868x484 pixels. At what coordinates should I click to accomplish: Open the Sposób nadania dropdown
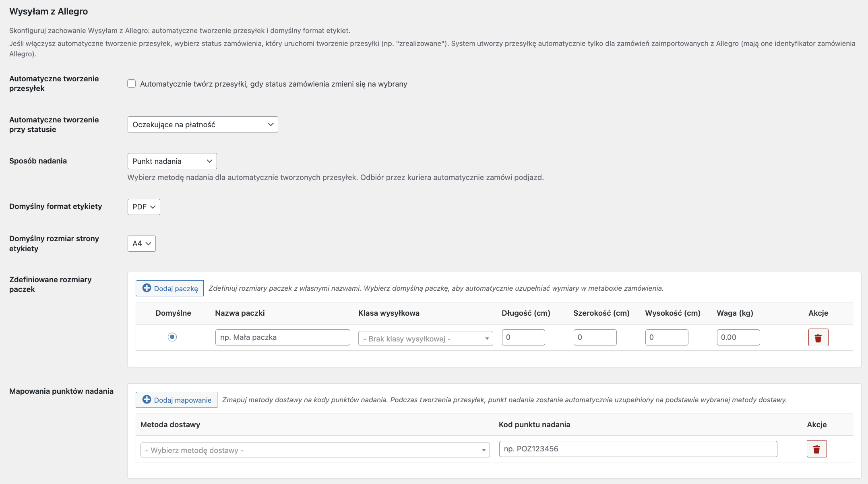pos(172,161)
